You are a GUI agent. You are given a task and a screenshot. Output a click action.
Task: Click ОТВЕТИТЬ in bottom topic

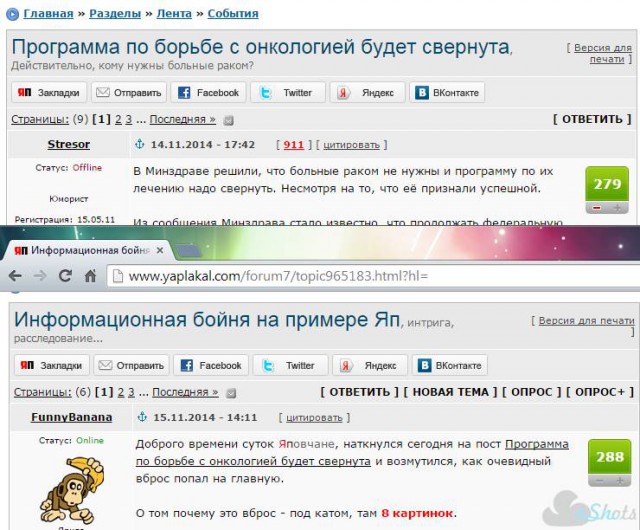coord(359,392)
